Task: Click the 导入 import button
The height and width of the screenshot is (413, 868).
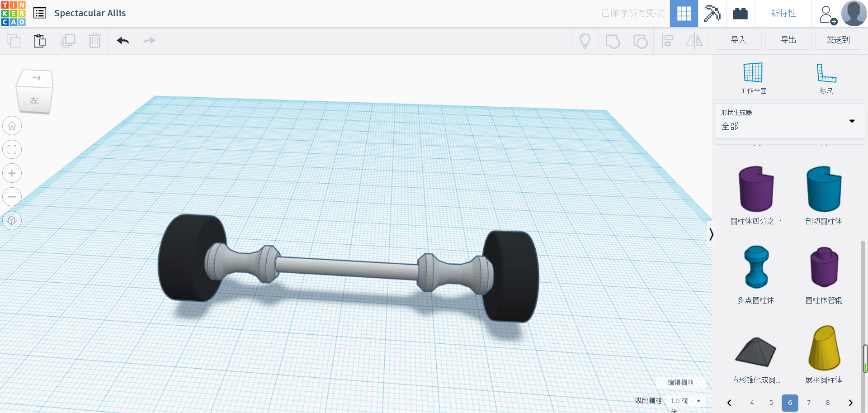Action: tap(739, 40)
